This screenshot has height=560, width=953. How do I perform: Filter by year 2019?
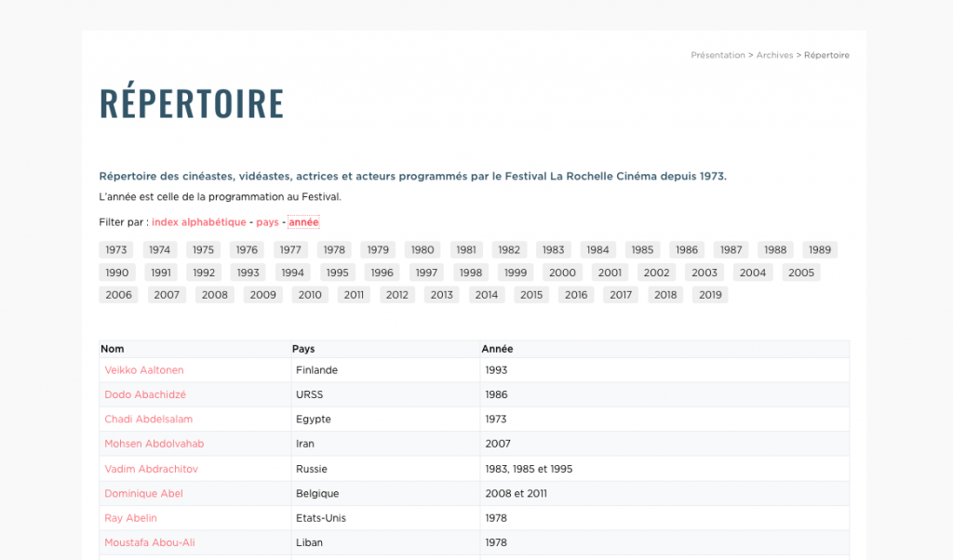(710, 295)
